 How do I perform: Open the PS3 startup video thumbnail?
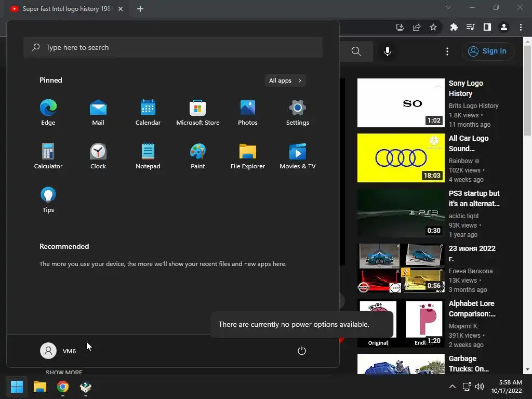click(401, 213)
